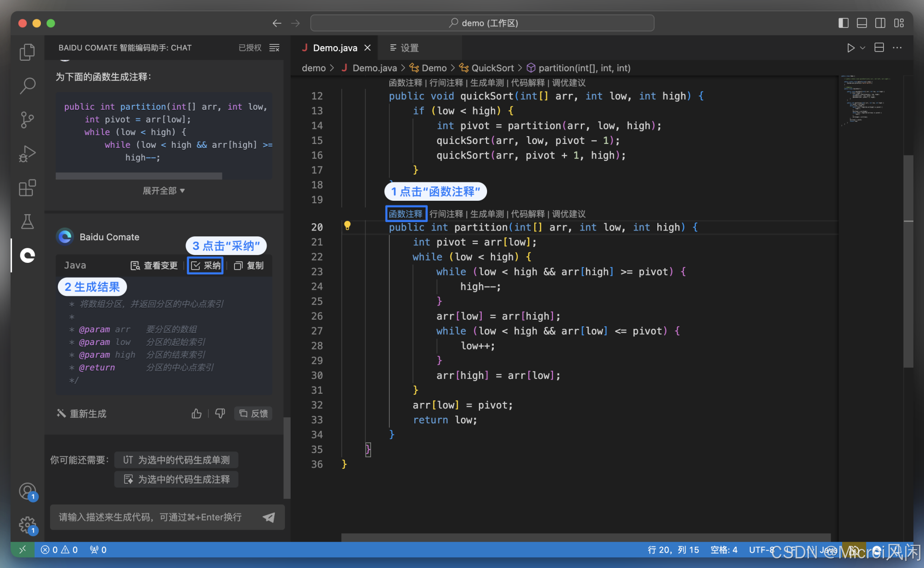Click the thumbs down on the answer
The image size is (924, 568).
[220, 413]
